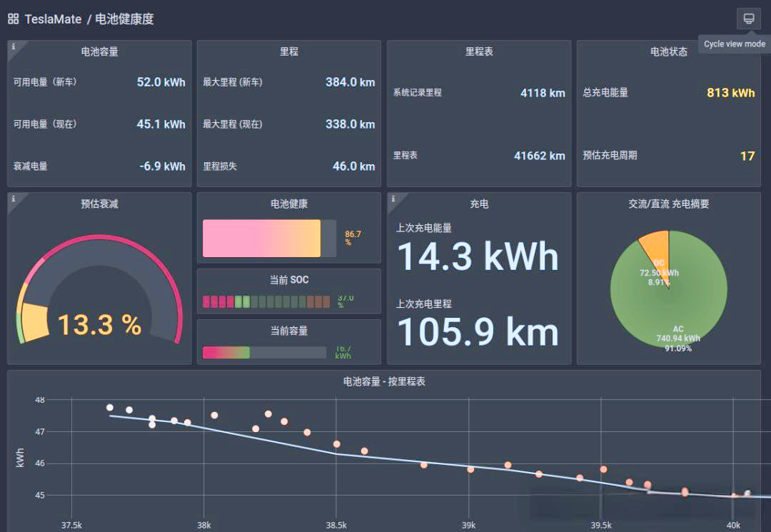Screen dimensions: 771x532
Task: Click the dashboards grid icon in top bar
Action: [x=13, y=19]
